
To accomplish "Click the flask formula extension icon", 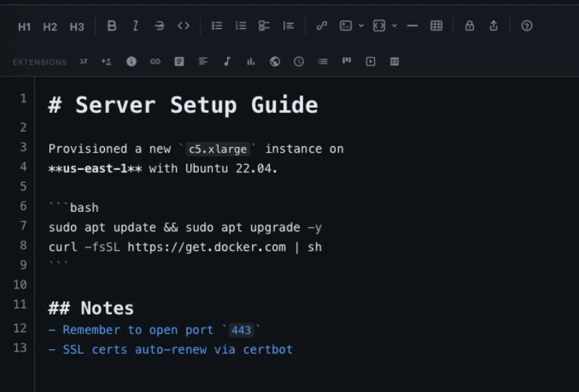I will (x=106, y=61).
